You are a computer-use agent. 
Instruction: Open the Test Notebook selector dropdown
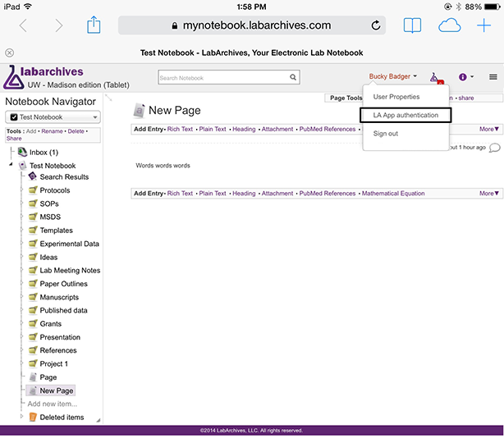pos(53,117)
